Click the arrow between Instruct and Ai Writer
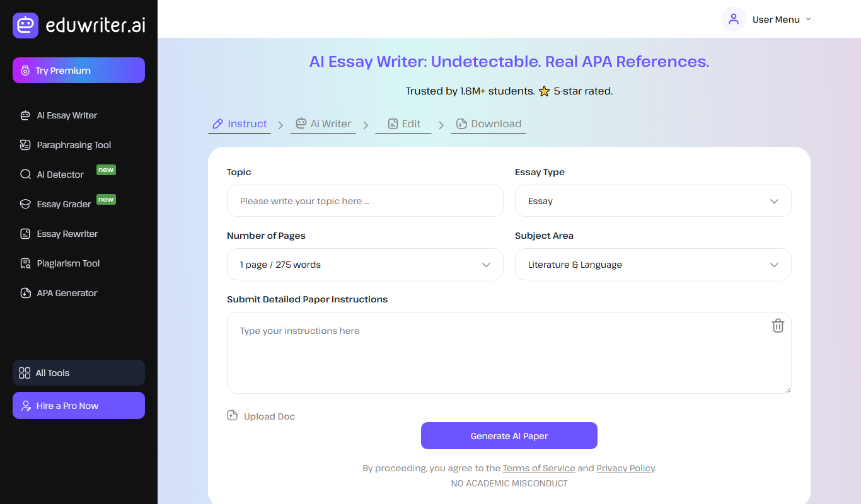This screenshot has height=504, width=861. click(x=281, y=125)
